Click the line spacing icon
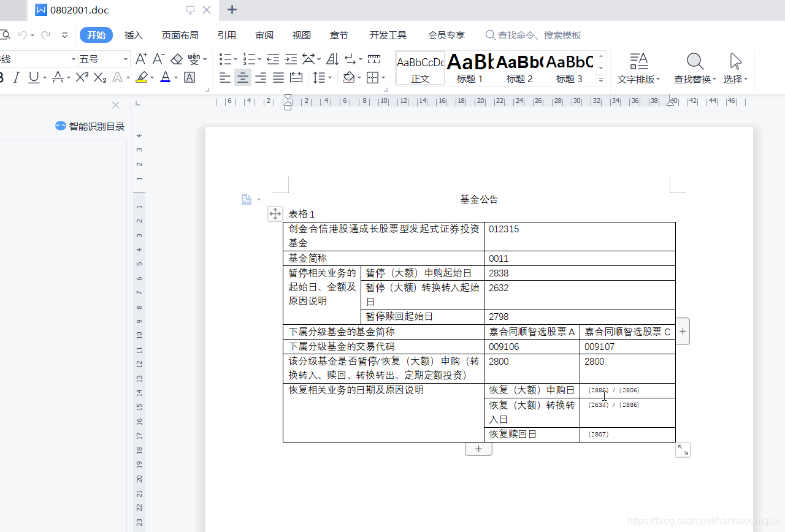The width and height of the screenshot is (785, 532). [319, 77]
